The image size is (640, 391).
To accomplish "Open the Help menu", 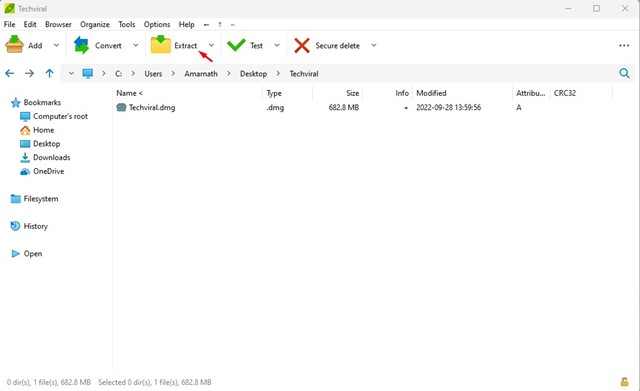I will coord(187,24).
